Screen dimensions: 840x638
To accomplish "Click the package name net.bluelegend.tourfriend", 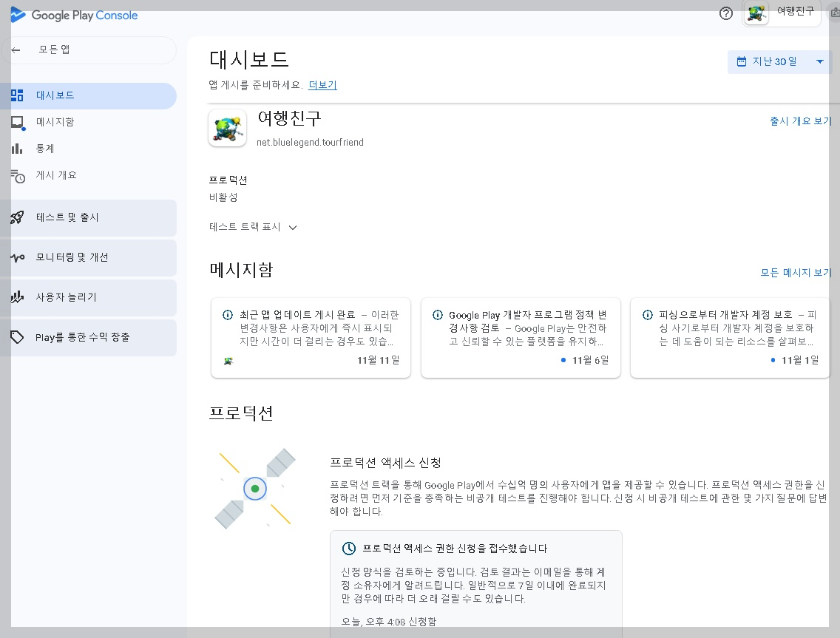I will click(310, 143).
